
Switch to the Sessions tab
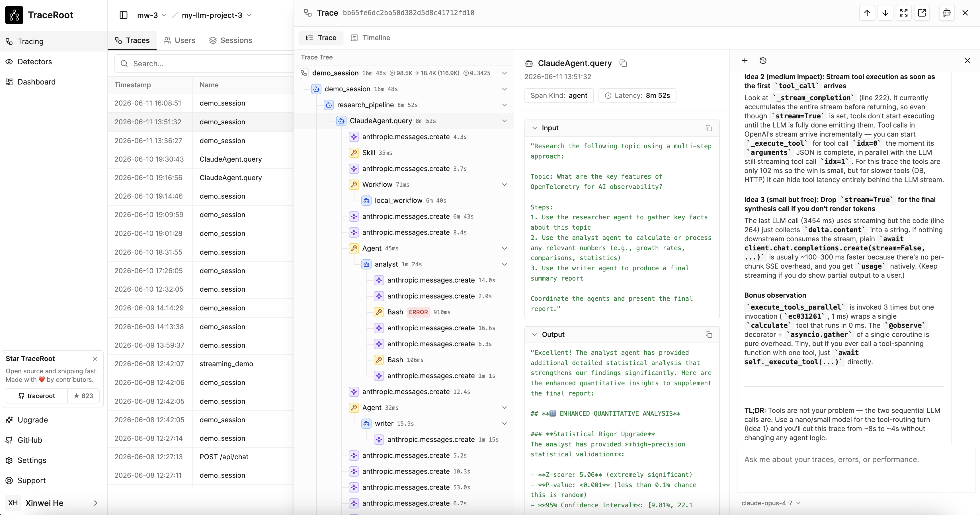231,40
